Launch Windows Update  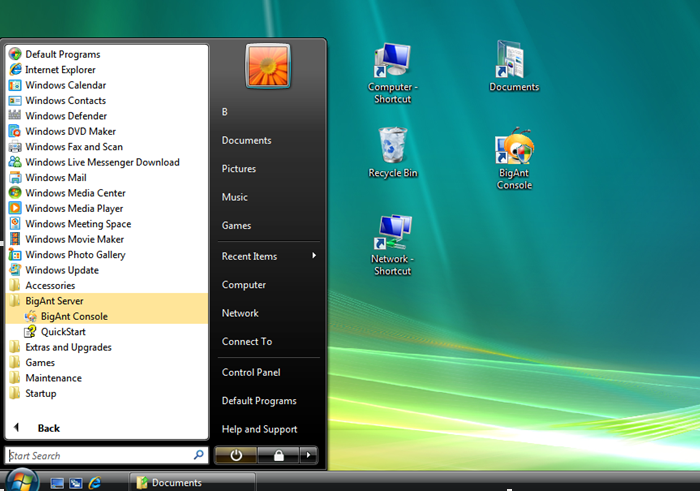tap(107, 270)
